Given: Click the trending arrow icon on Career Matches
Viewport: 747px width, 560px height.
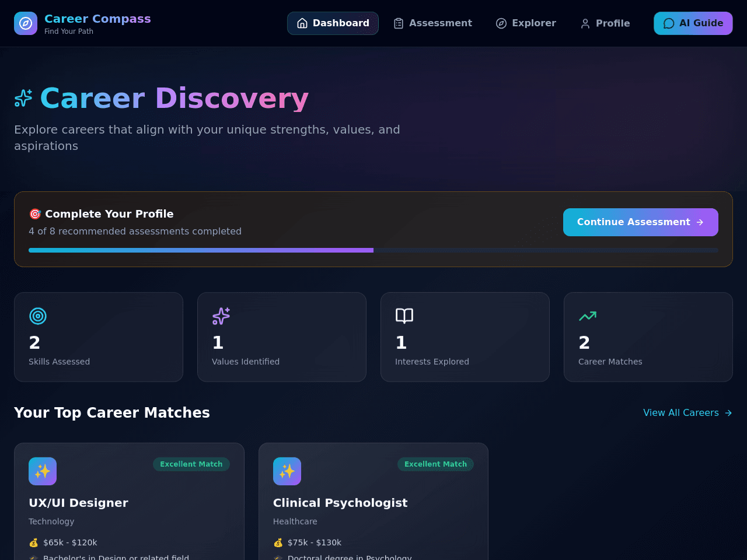Looking at the screenshot, I should [588, 316].
